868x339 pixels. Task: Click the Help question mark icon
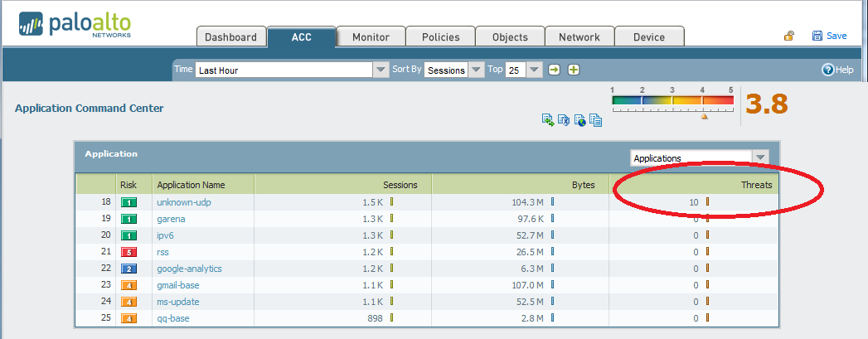click(x=827, y=70)
